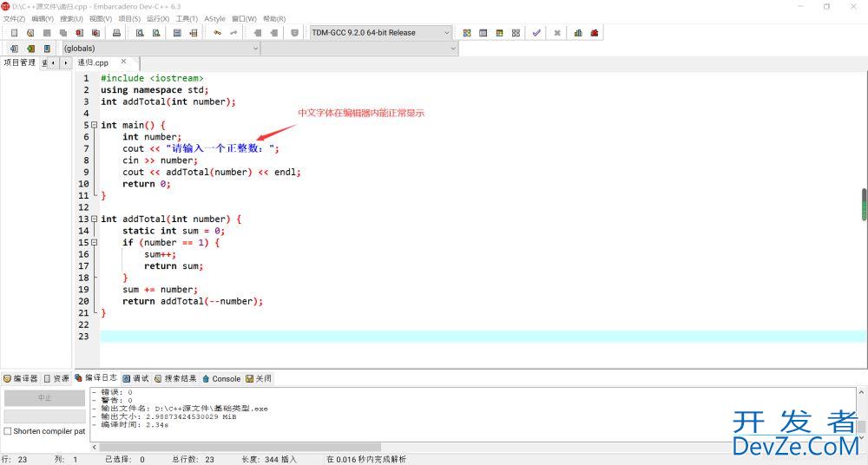Click the Goto line toolbar icon

pyautogui.click(x=194, y=33)
